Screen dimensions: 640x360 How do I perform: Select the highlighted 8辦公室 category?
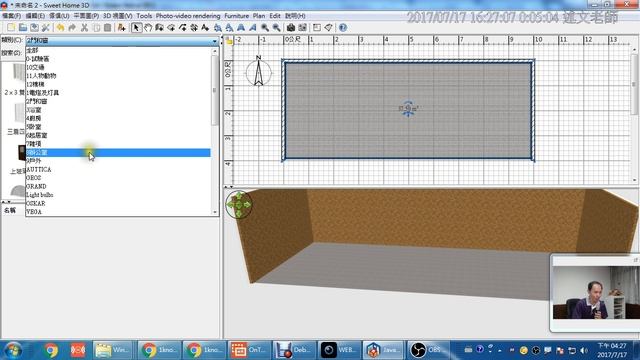[x=118, y=152]
